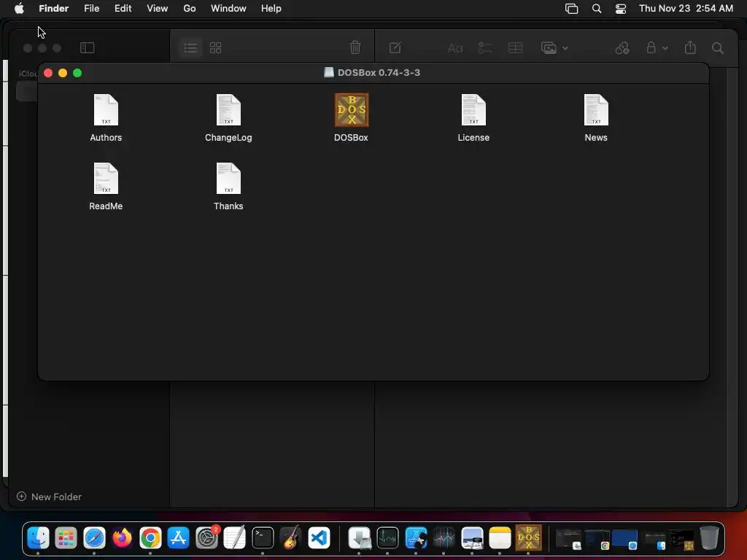Click the DOSBox 0.74-3-3 window title
The height and width of the screenshot is (560, 747).
[379, 72]
